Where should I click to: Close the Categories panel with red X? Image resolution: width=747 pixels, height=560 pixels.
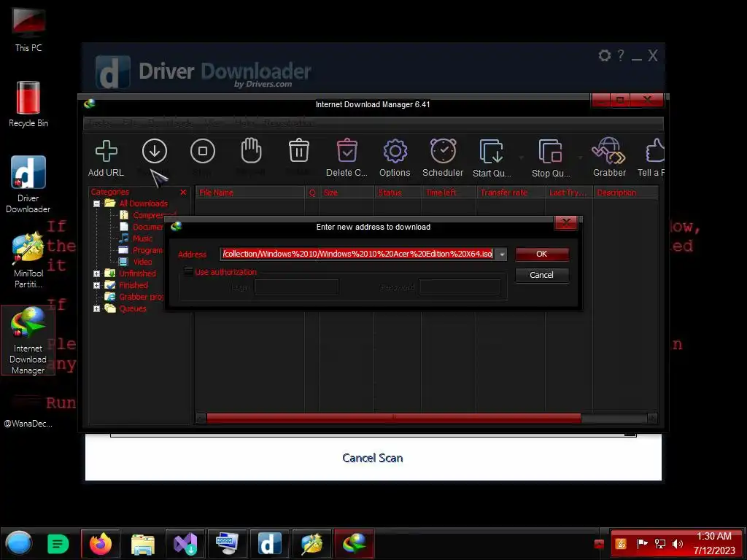(183, 192)
